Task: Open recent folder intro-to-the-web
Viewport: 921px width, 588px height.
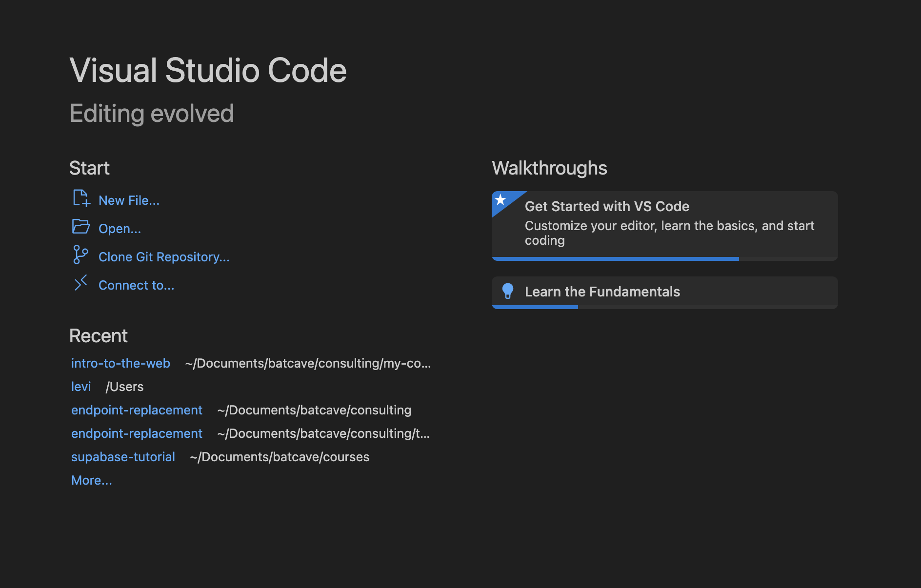Action: pyautogui.click(x=120, y=363)
